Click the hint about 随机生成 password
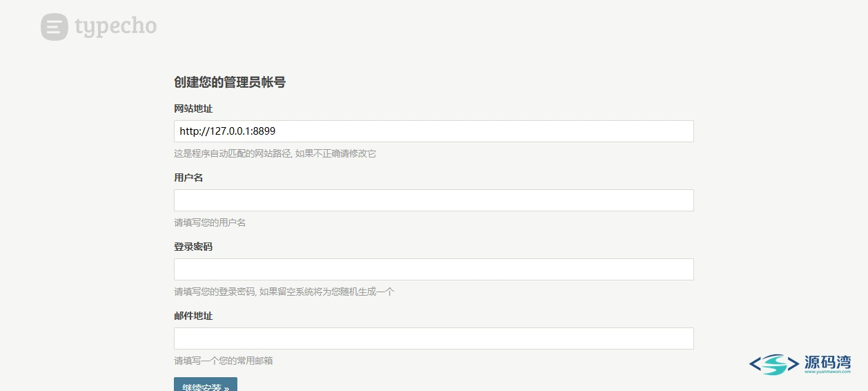Screen dimensions: 868x391 click(284, 292)
